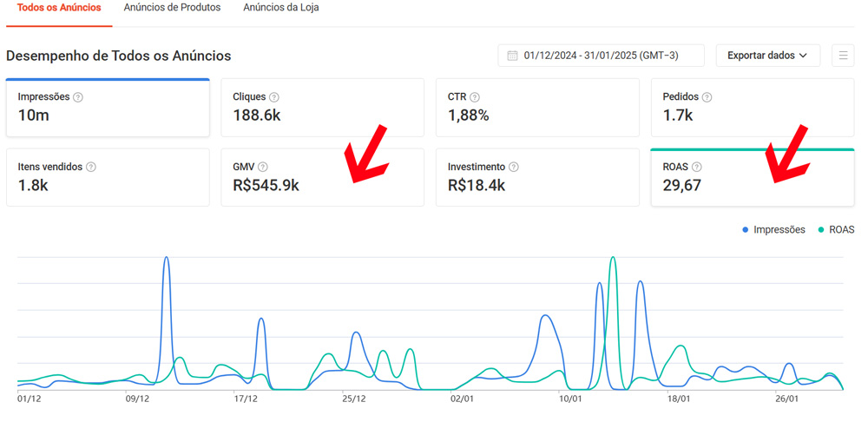Click the CTR info question icon
This screenshot has height=422, width=868.
[475, 97]
